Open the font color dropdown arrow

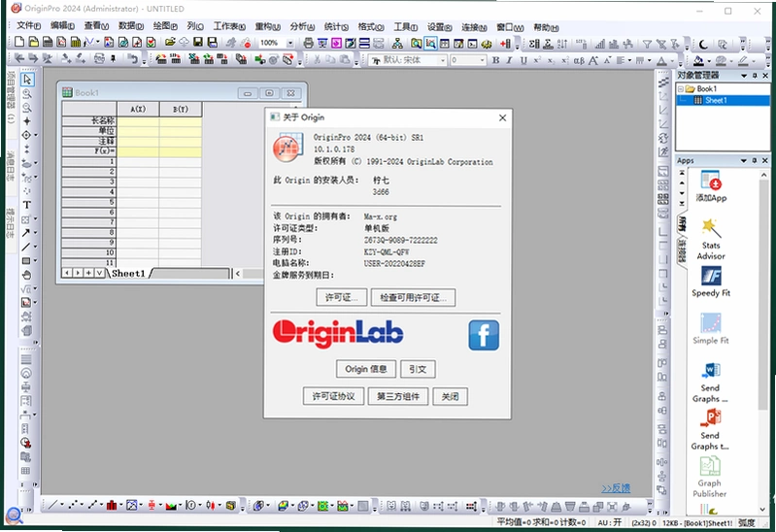pos(672,61)
